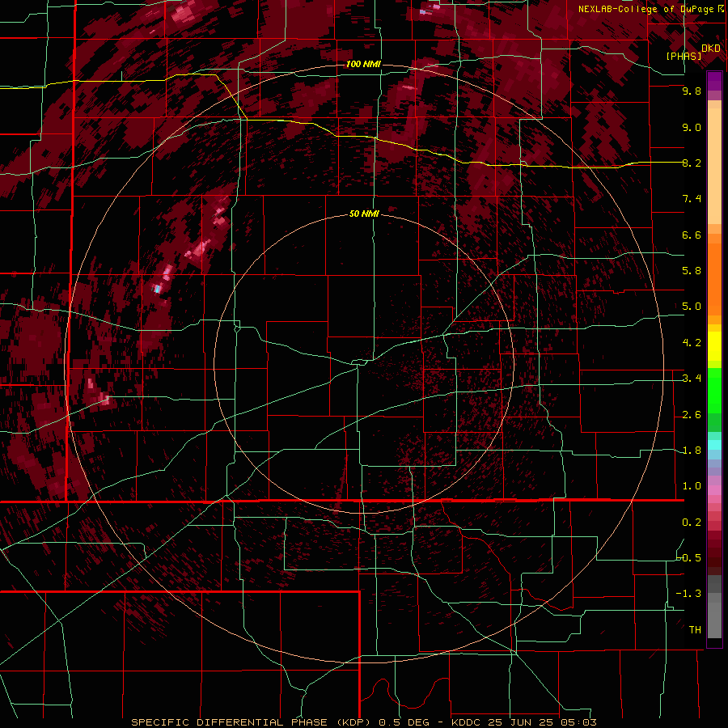Click the 0.2 legend value
Image resolution: width=728 pixels, height=728 pixels.
point(692,523)
